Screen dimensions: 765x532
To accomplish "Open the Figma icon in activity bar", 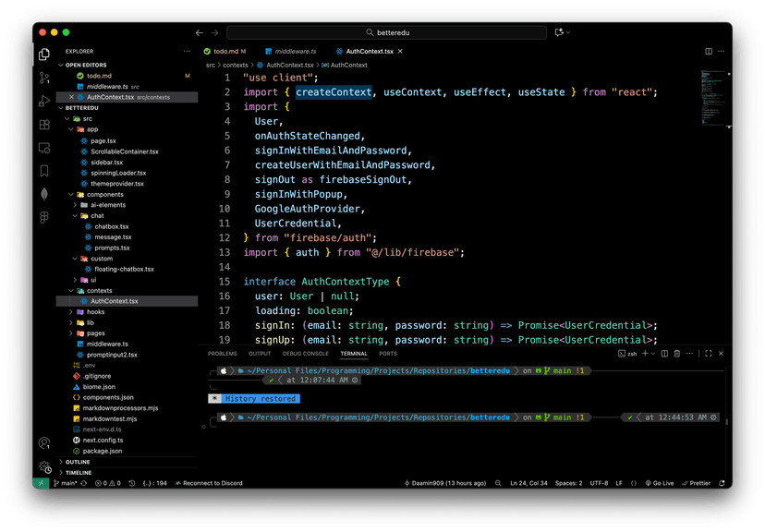I will 43,217.
